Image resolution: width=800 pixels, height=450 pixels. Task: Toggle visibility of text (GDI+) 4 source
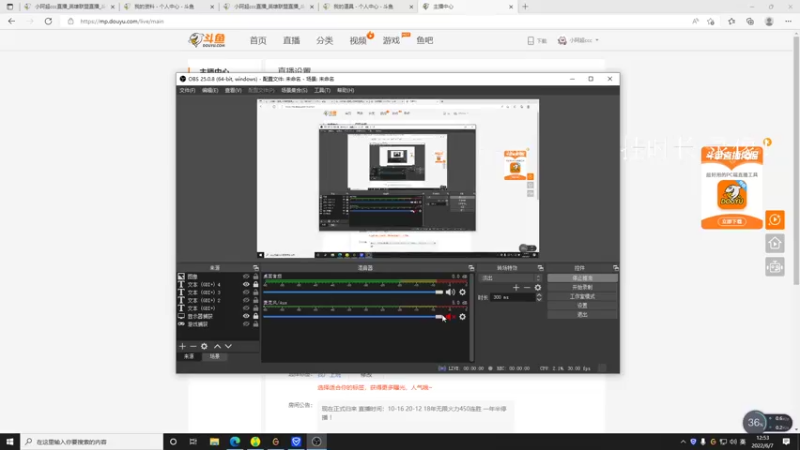pyautogui.click(x=246, y=285)
